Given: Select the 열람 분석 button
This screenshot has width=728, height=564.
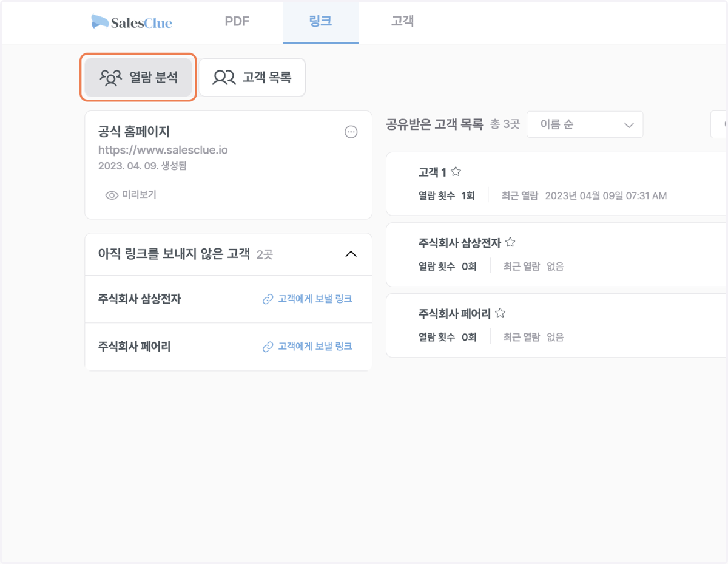Looking at the screenshot, I should click(x=138, y=77).
